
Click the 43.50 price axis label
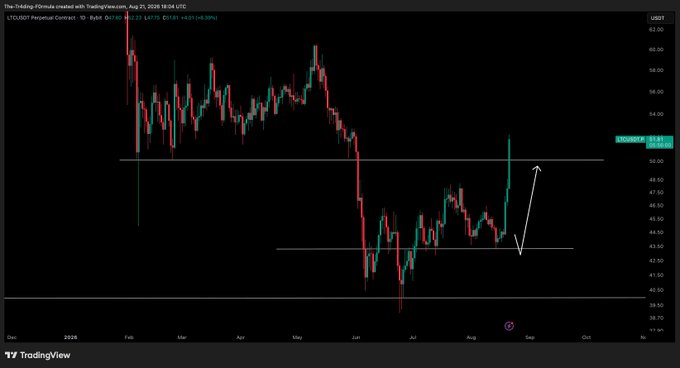tap(656, 247)
